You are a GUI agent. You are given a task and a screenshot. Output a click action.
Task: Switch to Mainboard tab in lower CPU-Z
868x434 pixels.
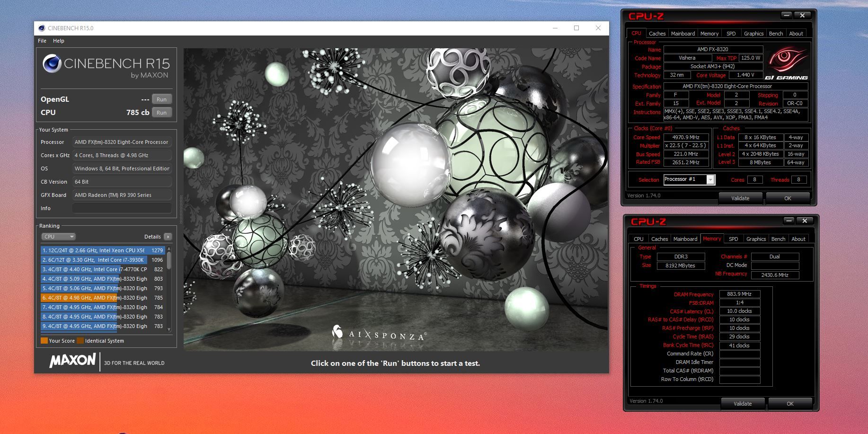tap(685, 239)
